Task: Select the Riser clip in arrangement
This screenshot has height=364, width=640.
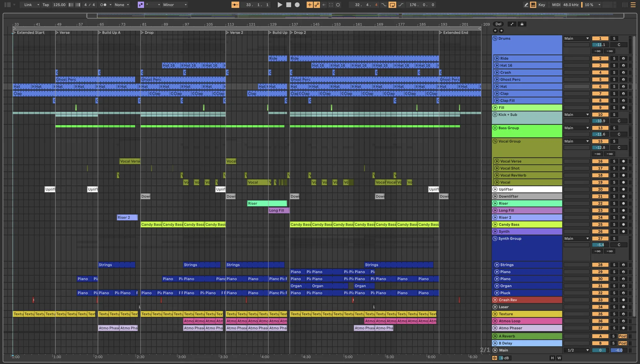Action: tap(267, 204)
